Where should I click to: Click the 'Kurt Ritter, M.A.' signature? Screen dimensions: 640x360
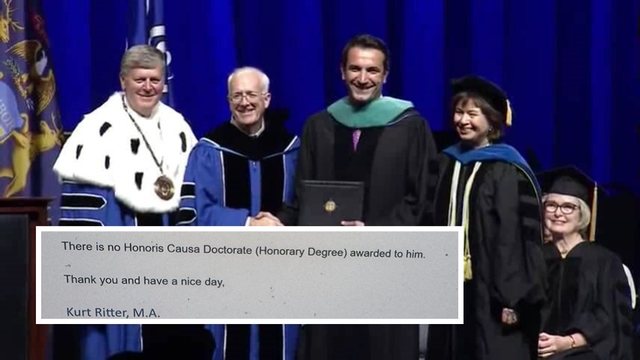[113, 313]
